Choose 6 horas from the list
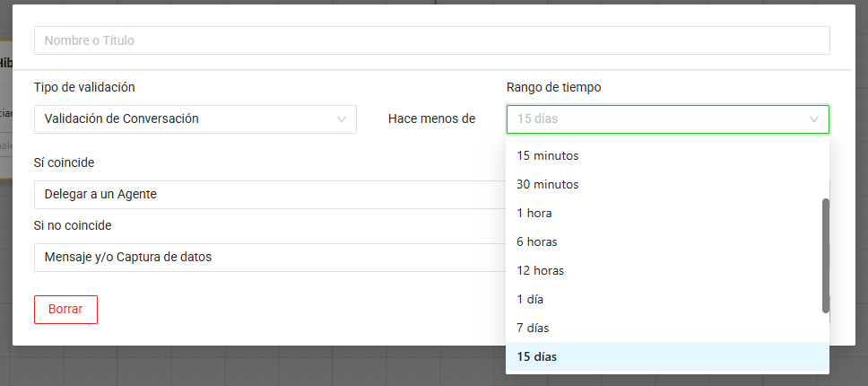The width and height of the screenshot is (868, 386). (538, 241)
